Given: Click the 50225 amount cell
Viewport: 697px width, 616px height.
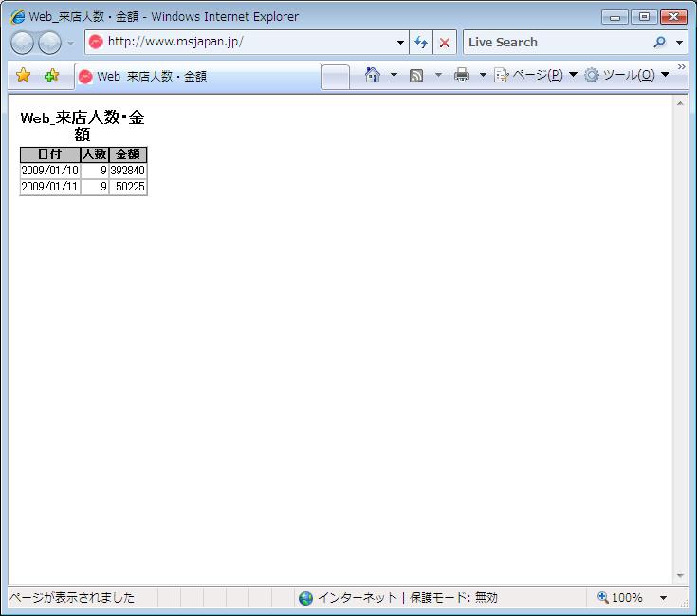Looking at the screenshot, I should click(128, 187).
